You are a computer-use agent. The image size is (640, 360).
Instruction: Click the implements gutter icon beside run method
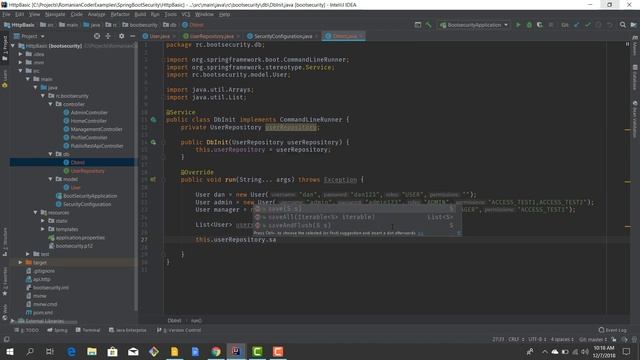(153, 179)
